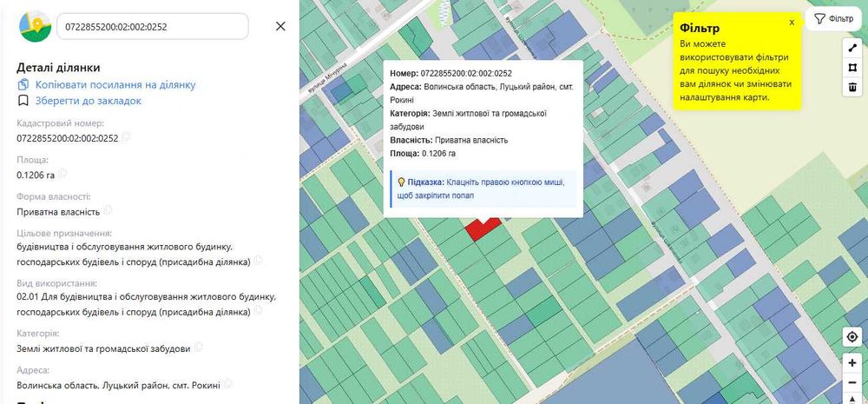The image size is (868, 404).
Task: Click the red highlighted parcel on map
Action: [480, 228]
